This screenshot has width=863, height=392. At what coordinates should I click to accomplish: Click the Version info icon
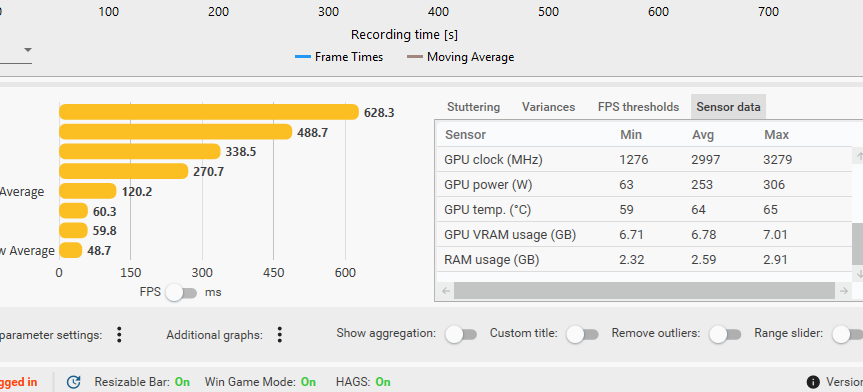tap(813, 382)
